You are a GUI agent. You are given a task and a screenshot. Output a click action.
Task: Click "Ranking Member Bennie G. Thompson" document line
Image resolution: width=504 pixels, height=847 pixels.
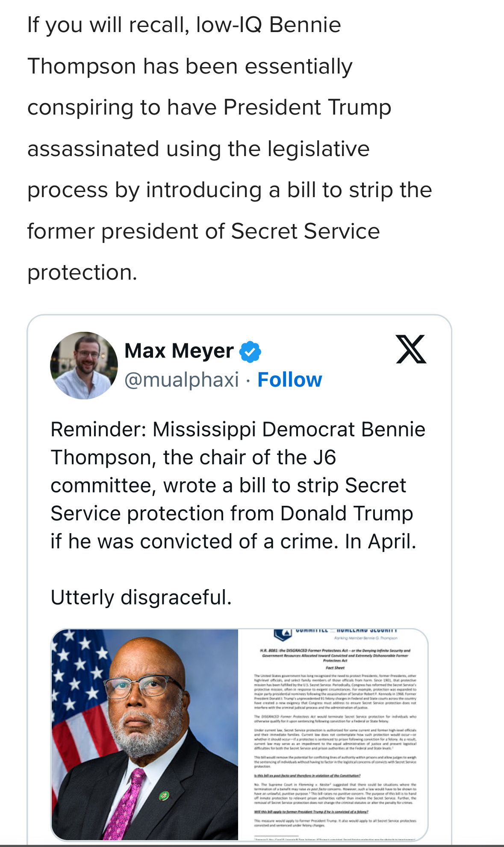pyautogui.click(x=365, y=638)
